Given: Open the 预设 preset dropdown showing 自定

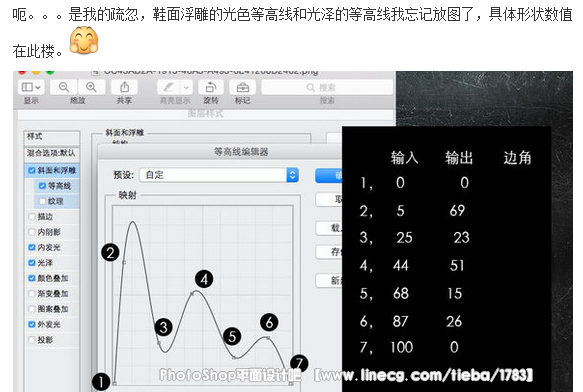Looking at the screenshot, I should point(219,175).
